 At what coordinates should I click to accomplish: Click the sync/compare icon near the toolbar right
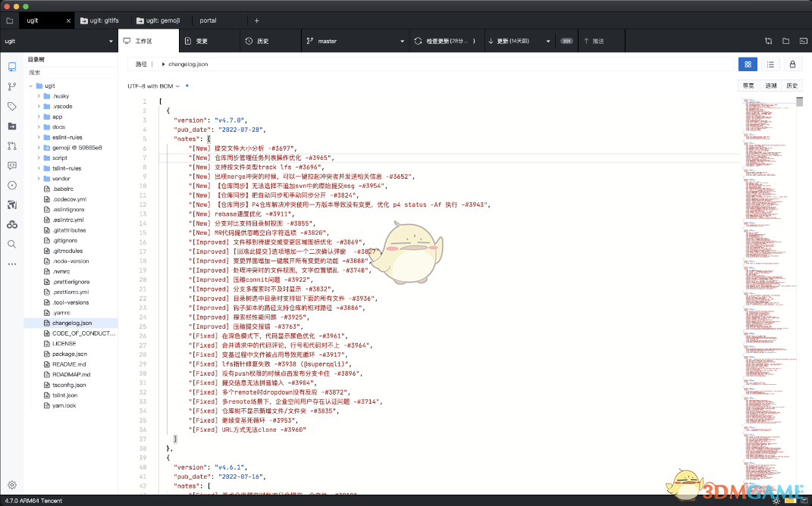tap(769, 41)
